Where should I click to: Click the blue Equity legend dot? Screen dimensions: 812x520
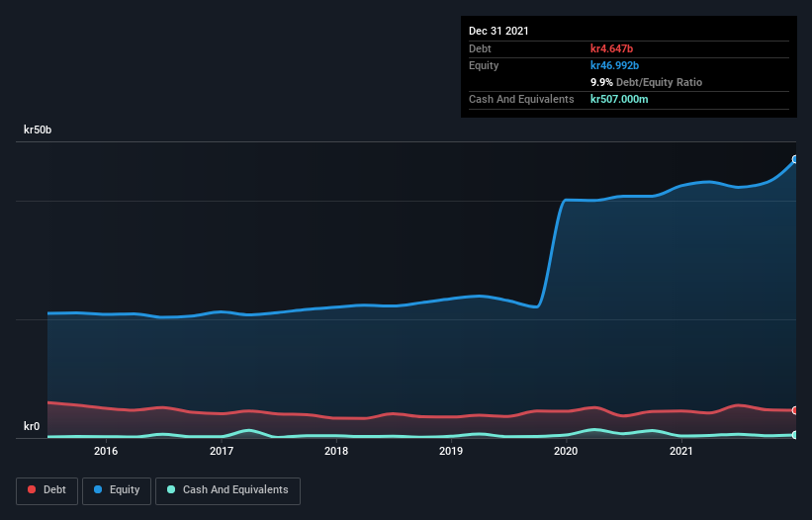pyautogui.click(x=98, y=489)
